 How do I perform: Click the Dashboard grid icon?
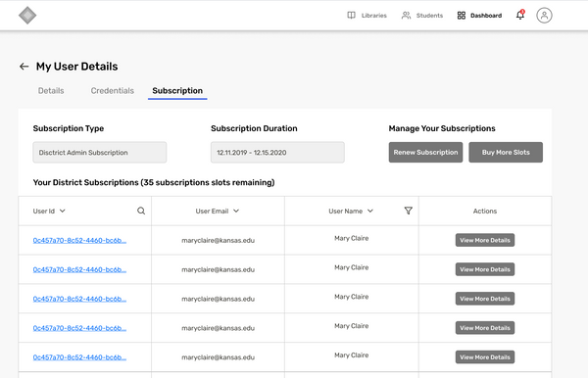coord(462,16)
